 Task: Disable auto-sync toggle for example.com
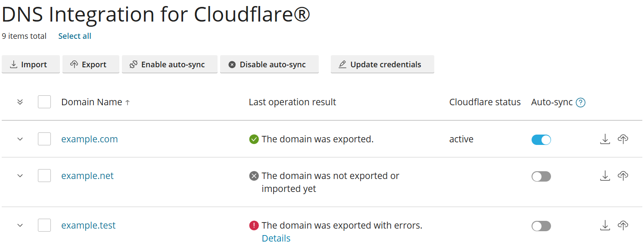tap(541, 140)
